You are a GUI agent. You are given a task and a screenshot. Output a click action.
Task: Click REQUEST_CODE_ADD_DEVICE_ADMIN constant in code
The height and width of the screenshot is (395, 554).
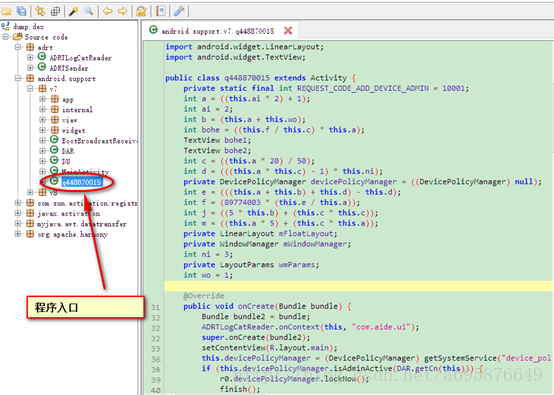pyautogui.click(x=363, y=88)
